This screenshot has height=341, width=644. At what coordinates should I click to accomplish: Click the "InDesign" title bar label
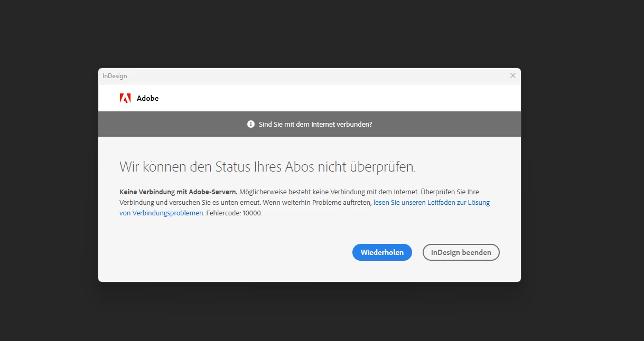[115, 76]
